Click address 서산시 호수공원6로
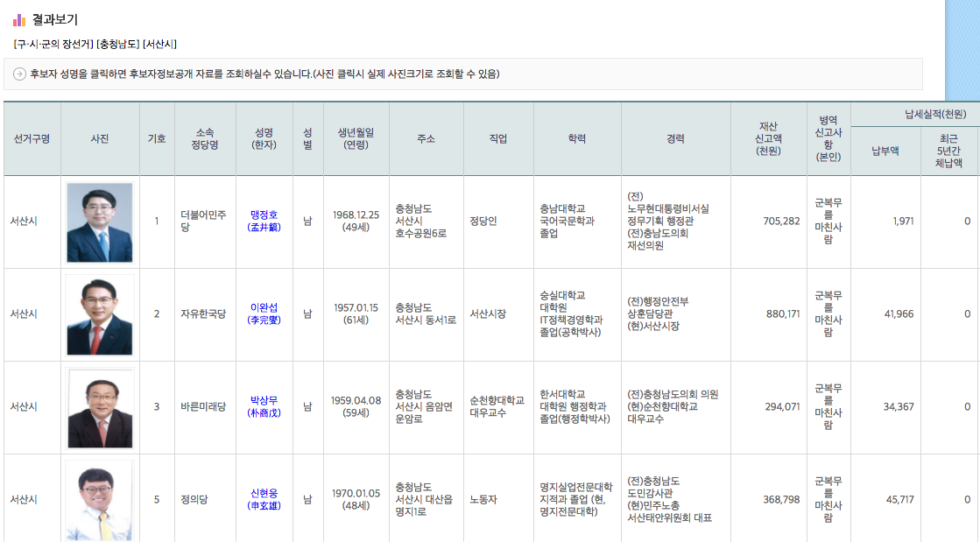 (x=420, y=222)
